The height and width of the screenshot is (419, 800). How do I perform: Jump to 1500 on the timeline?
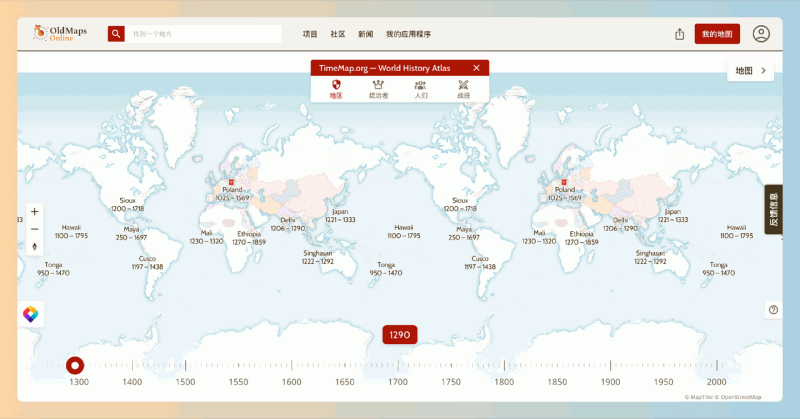(185, 382)
